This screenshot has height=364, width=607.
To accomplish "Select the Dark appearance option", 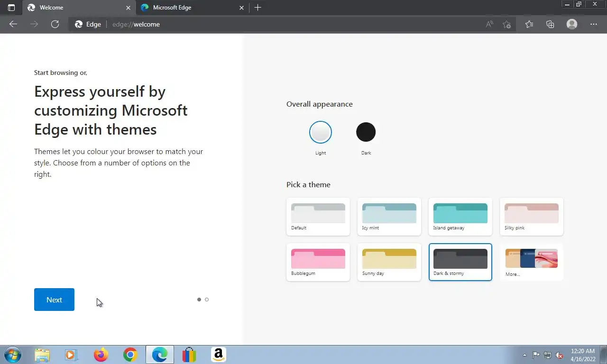I will 366,132.
